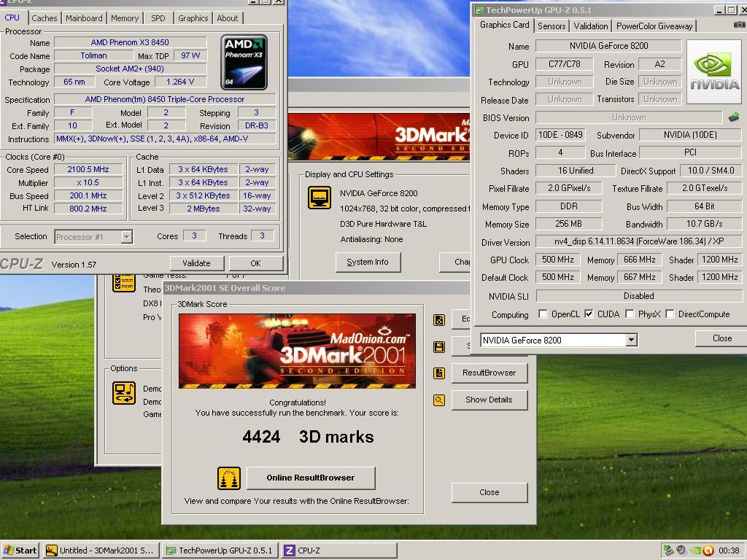Open the Windows Start menu

pos(20,551)
